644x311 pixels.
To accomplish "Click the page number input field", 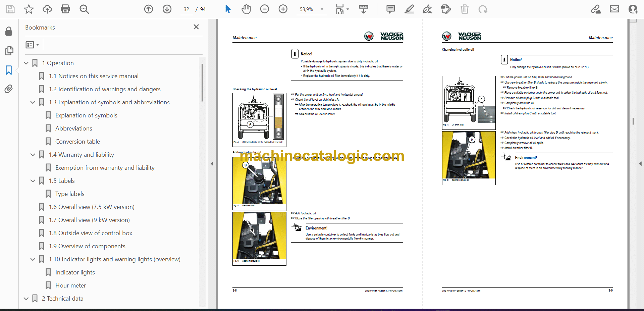I will coord(186,9).
